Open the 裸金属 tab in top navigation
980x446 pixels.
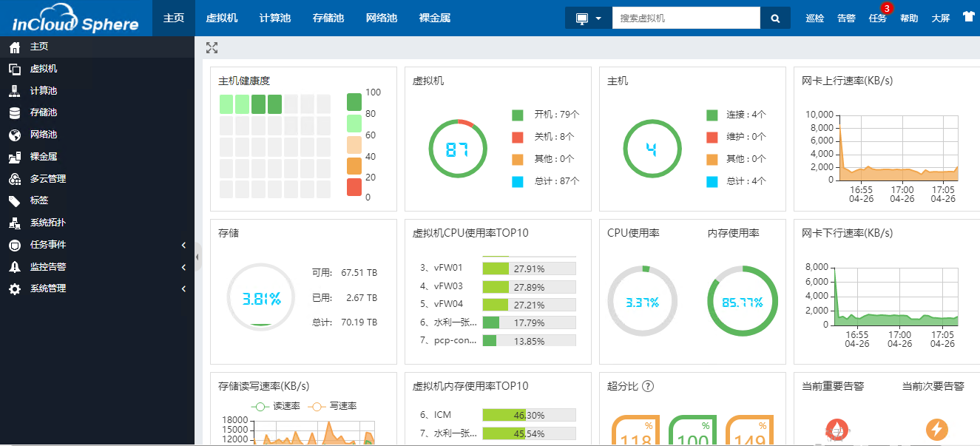click(435, 18)
